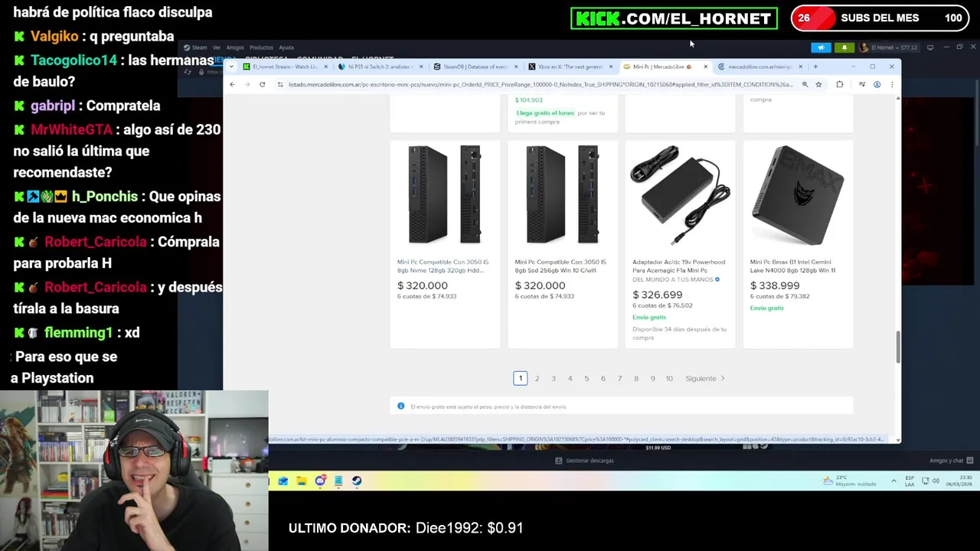Open Discord icon in taskbar
Image resolution: width=980 pixels, height=551 pixels.
320,481
